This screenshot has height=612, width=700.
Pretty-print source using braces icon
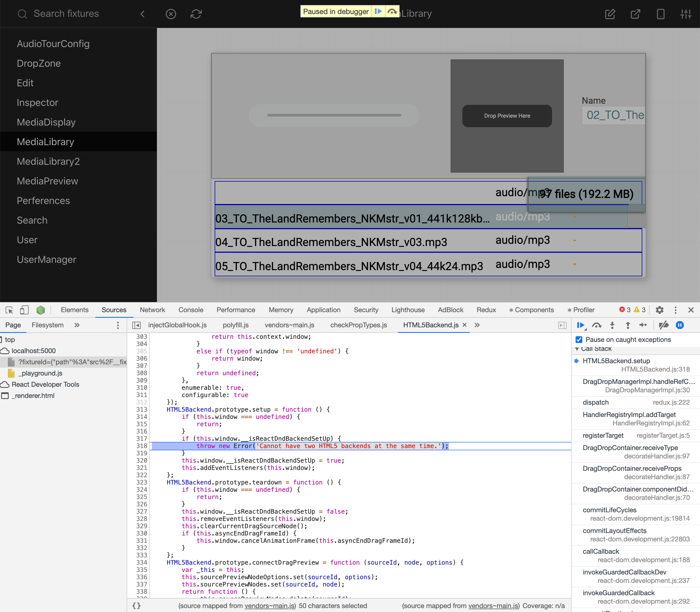pos(136,605)
